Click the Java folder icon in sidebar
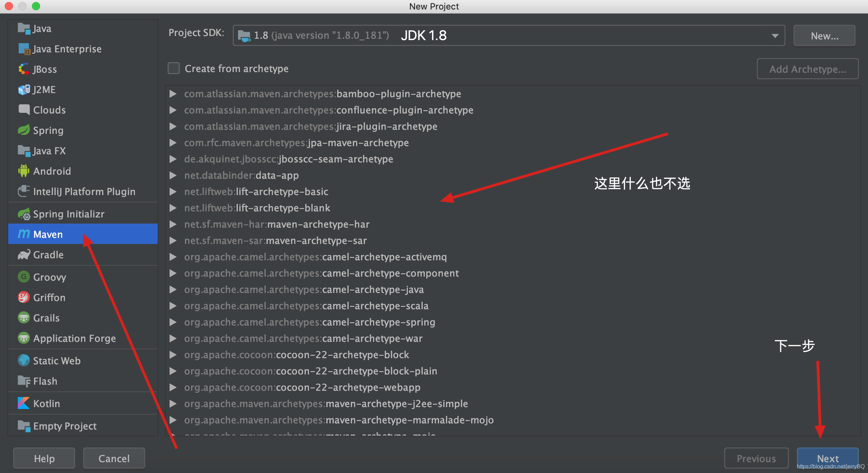868x473 pixels. (x=24, y=29)
